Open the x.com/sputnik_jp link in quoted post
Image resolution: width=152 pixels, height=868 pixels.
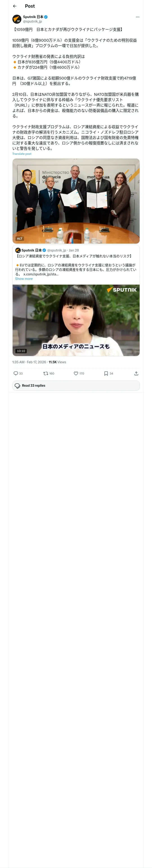pyautogui.click(x=41, y=274)
